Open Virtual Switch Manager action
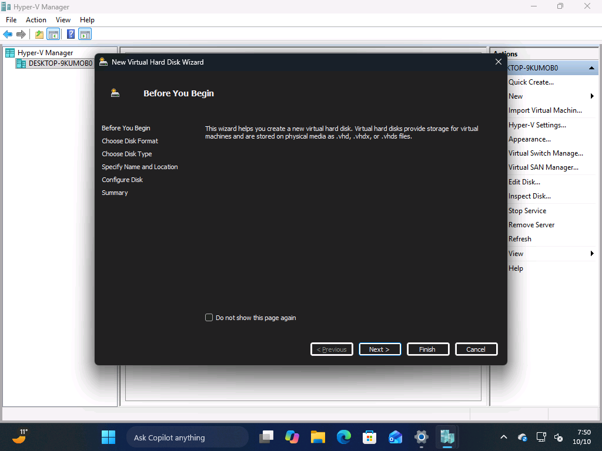Screen dimensions: 602x451 click(546, 153)
